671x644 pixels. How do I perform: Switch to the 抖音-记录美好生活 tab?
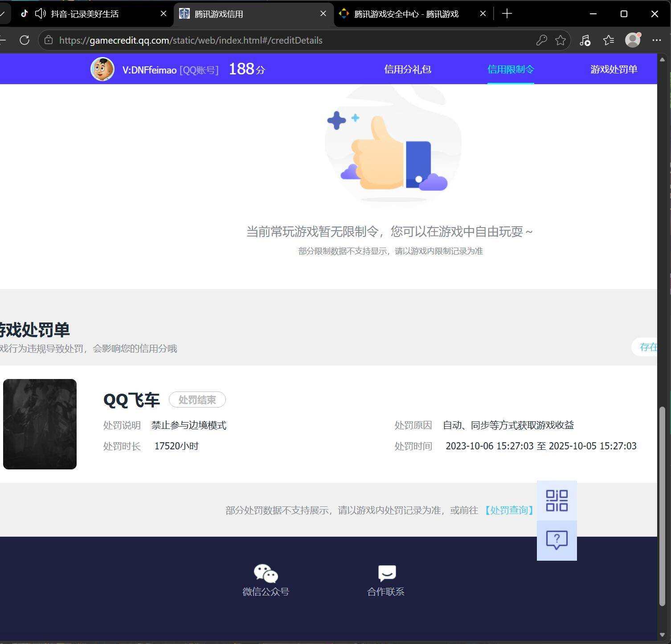tap(85, 14)
